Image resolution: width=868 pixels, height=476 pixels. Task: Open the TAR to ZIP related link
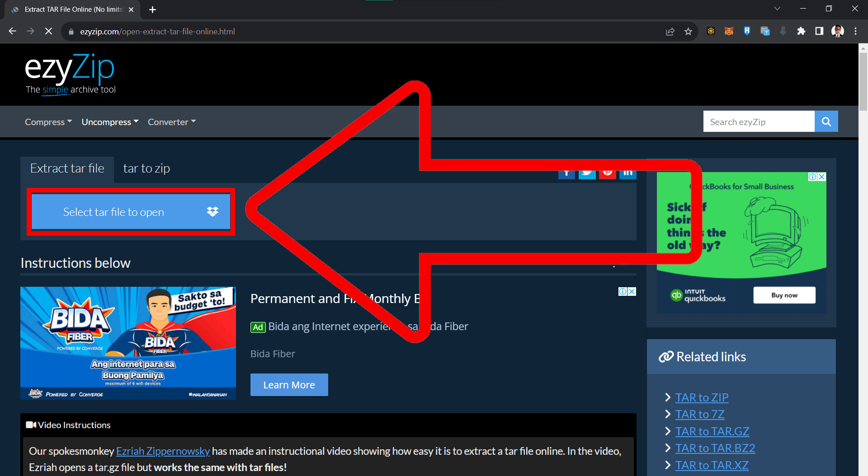[702, 397]
